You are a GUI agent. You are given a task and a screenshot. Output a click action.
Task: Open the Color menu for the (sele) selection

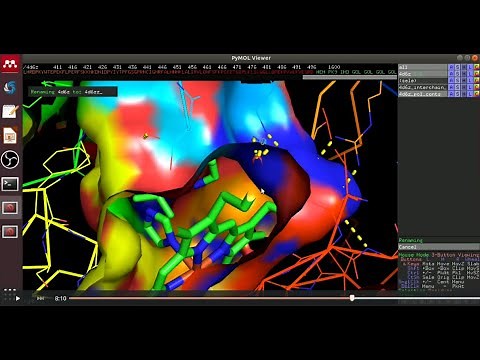(x=477, y=80)
